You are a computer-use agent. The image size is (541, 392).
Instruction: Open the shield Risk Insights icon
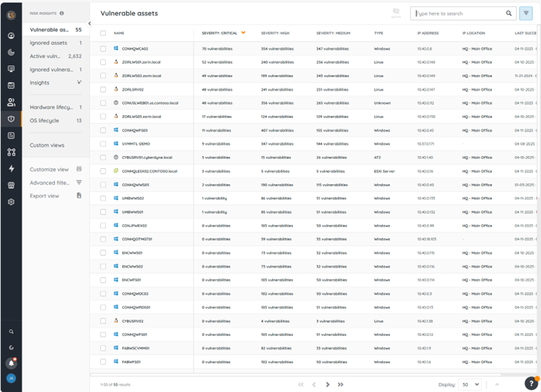point(11,119)
